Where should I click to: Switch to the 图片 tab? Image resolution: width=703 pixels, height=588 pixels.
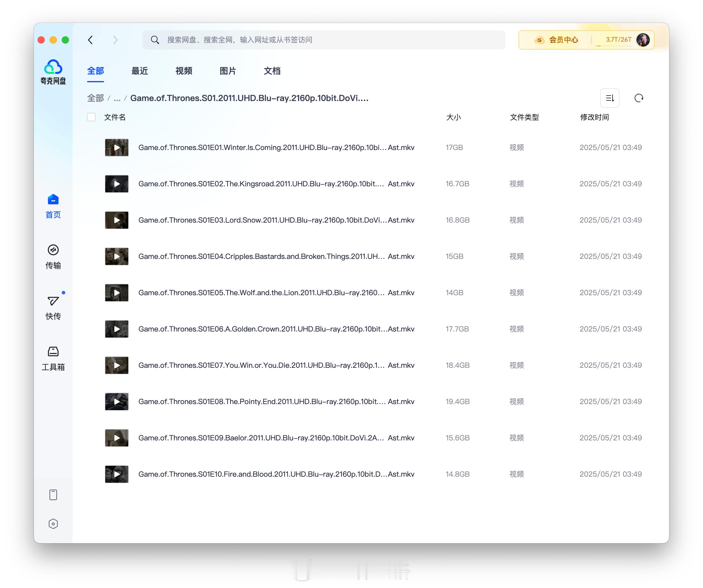point(228,71)
